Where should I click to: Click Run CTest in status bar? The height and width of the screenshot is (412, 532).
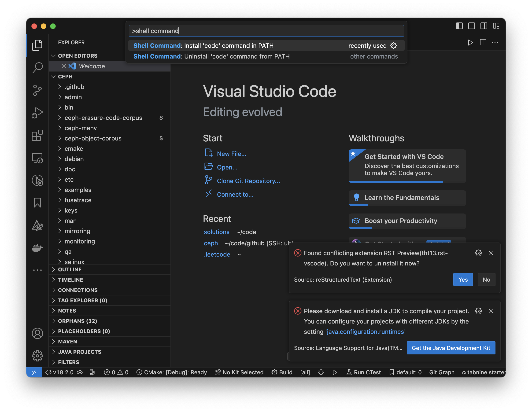(363, 372)
